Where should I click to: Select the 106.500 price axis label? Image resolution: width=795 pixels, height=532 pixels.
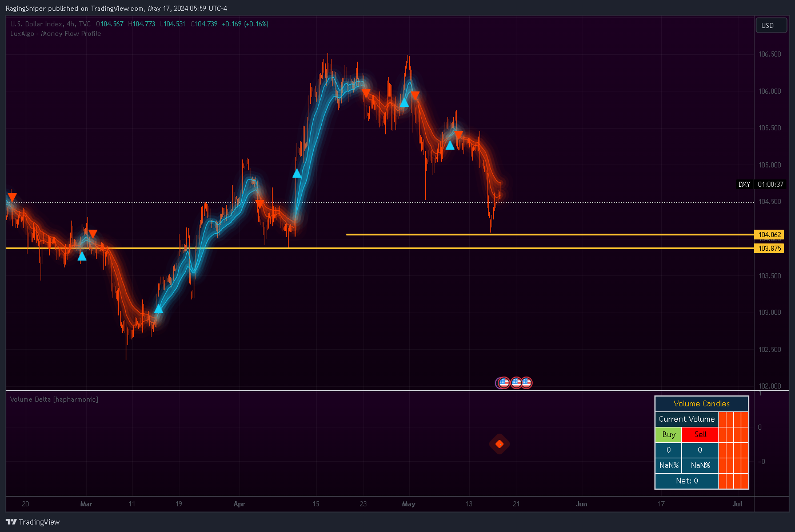(769, 54)
